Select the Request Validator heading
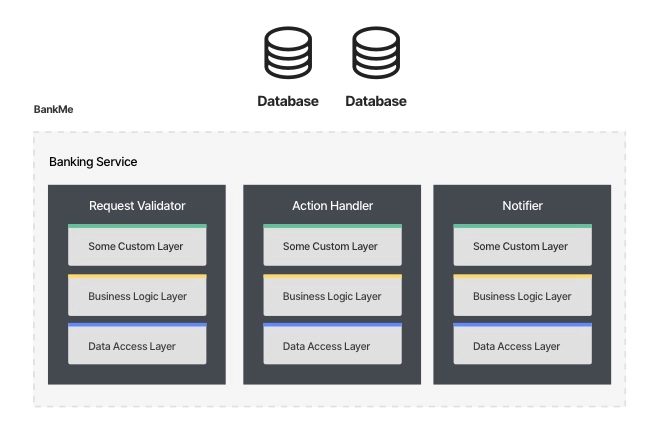 pyautogui.click(x=137, y=206)
